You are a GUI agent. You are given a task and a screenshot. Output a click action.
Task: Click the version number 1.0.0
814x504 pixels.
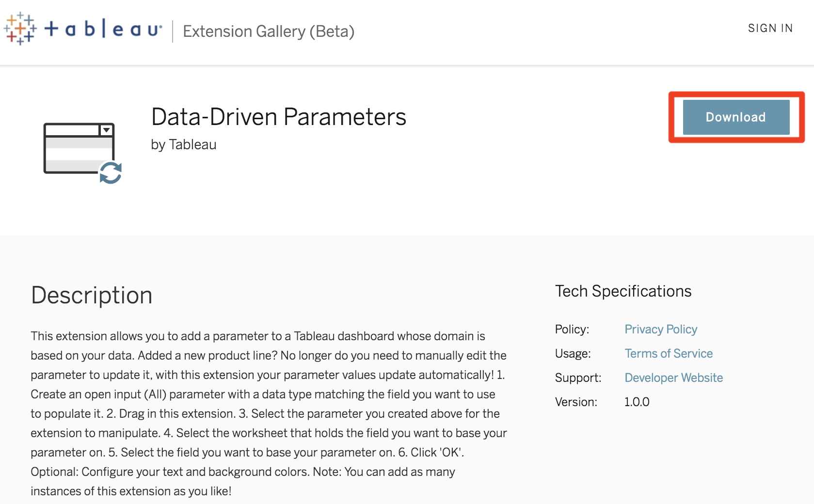click(637, 402)
